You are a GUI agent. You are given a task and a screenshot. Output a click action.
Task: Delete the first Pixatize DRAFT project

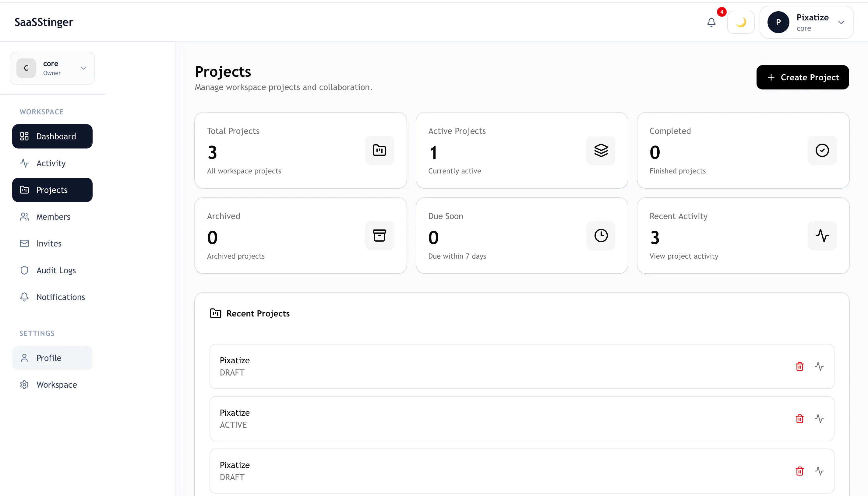tap(799, 367)
